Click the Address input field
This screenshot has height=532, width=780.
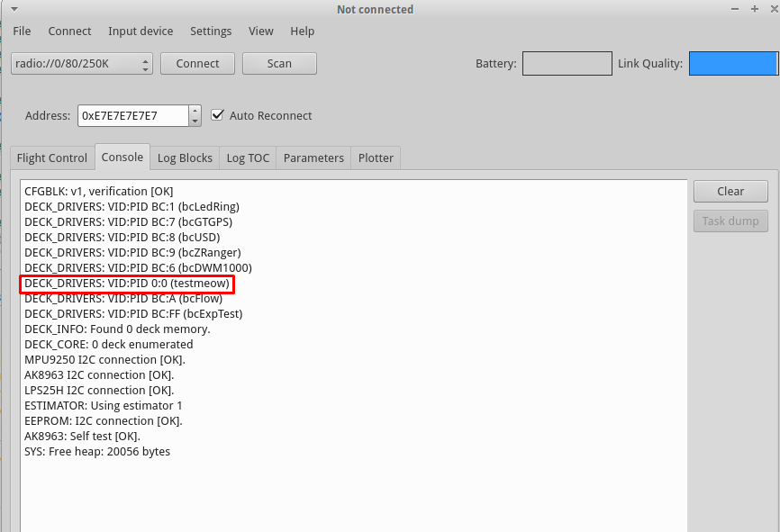[132, 115]
